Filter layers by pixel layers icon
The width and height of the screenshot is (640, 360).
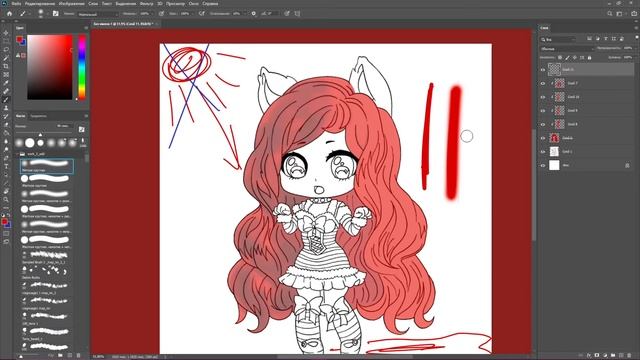589,39
